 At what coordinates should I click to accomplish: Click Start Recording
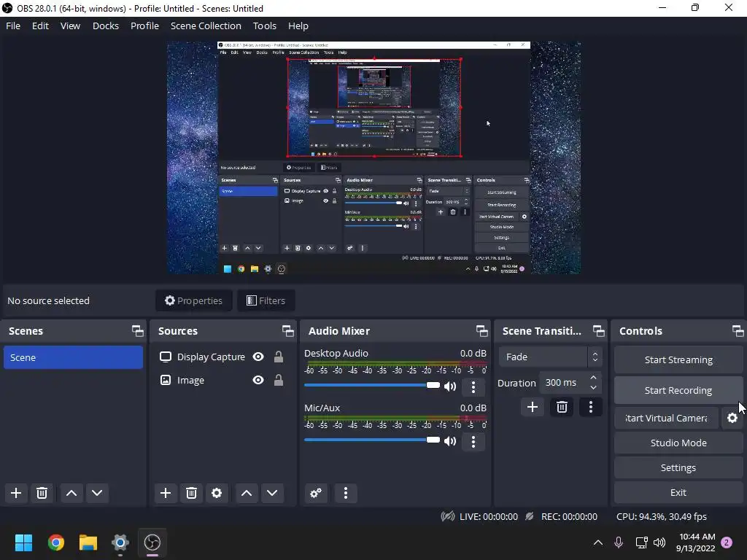[678, 391]
